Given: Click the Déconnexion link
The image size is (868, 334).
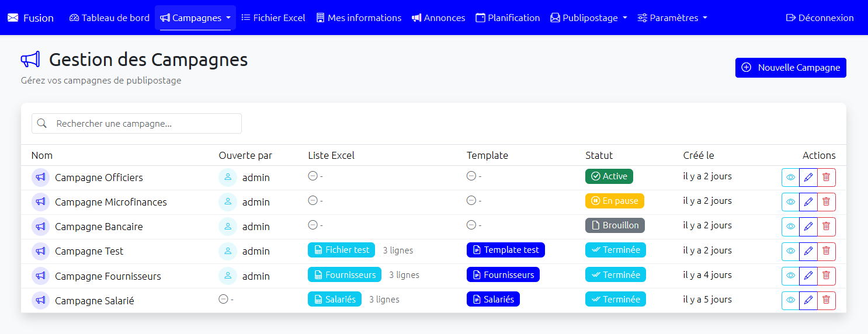Looking at the screenshot, I should (820, 18).
